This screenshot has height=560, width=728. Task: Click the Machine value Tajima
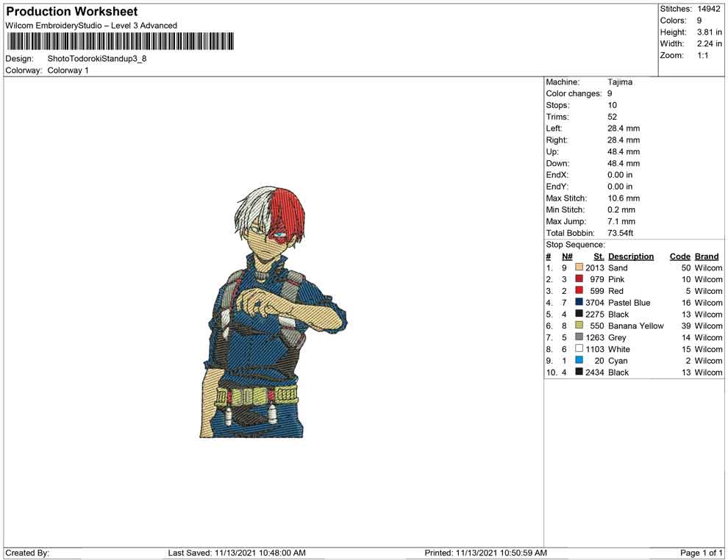[620, 82]
